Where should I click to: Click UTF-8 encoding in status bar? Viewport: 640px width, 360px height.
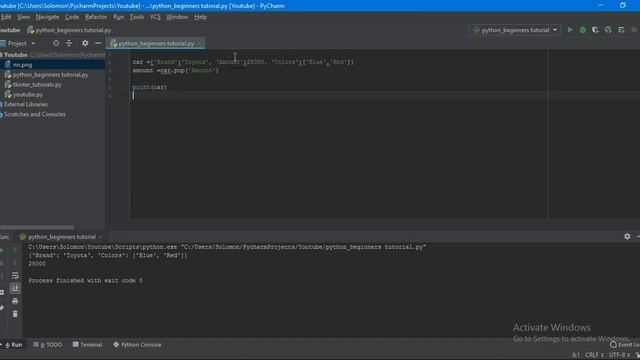click(x=619, y=355)
